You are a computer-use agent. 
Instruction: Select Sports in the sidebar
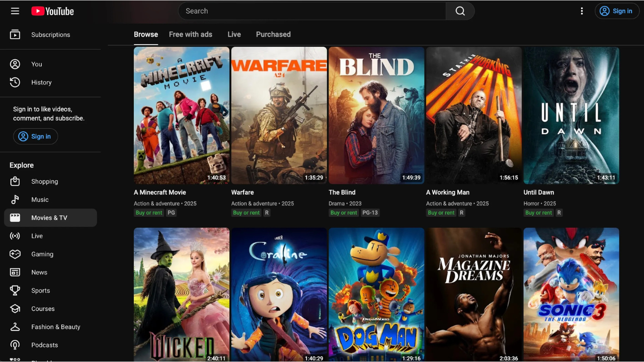click(x=50, y=291)
